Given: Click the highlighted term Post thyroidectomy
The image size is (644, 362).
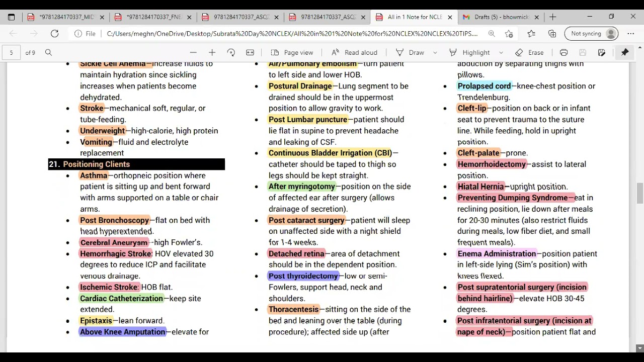Looking at the screenshot, I should [303, 276].
